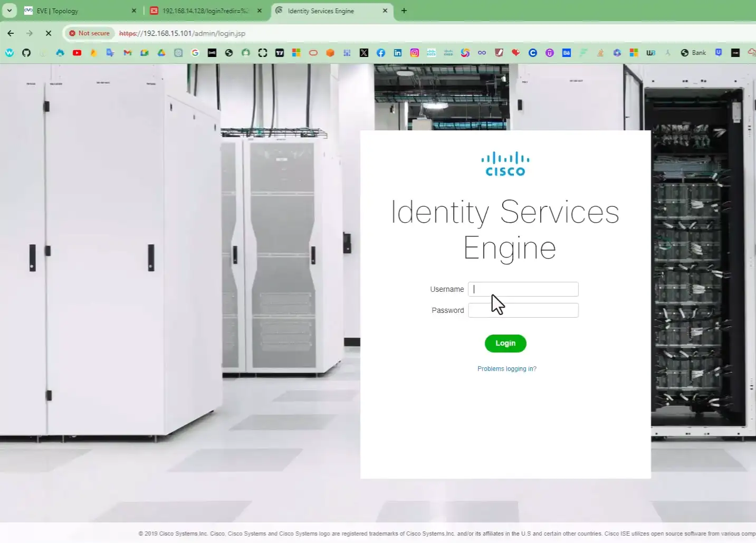
Task: Open the LinkedIn bookmark
Action: [397, 53]
